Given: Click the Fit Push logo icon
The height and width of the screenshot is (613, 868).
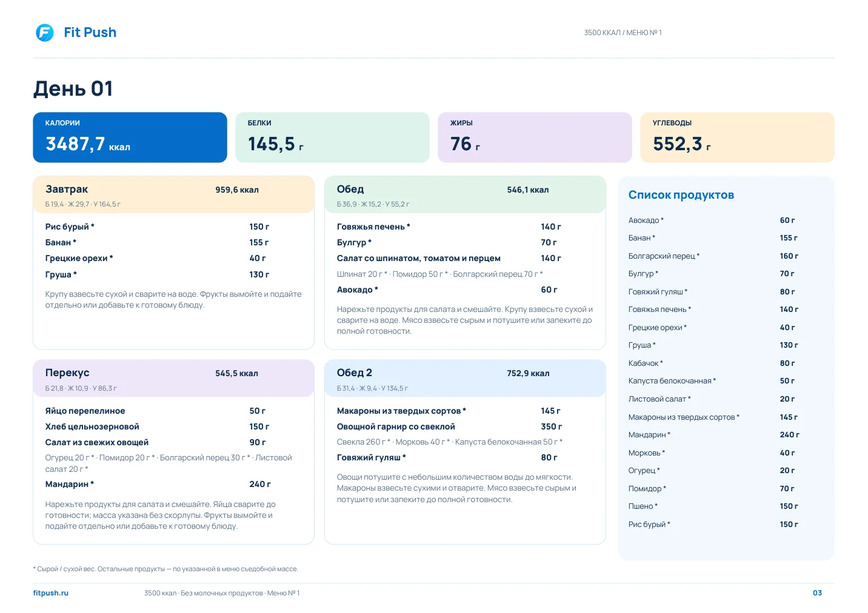Looking at the screenshot, I should click(x=45, y=32).
